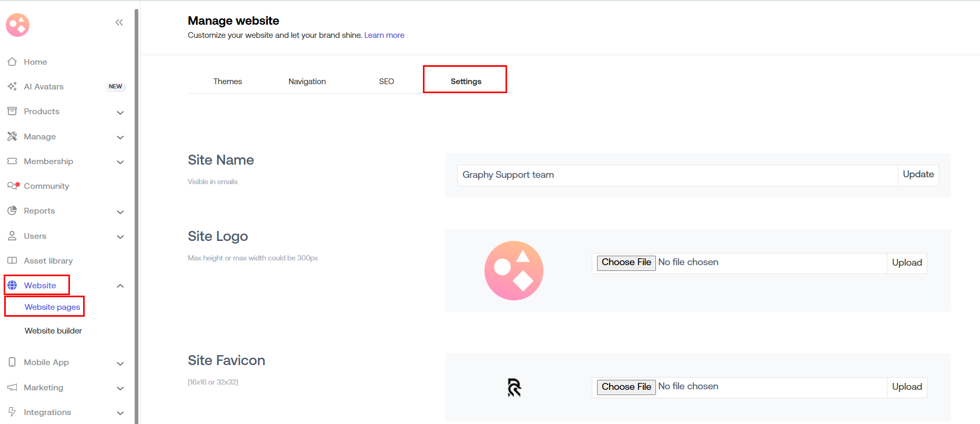Image resolution: width=980 pixels, height=424 pixels.
Task: Follow the Learn more link
Action: pos(384,35)
